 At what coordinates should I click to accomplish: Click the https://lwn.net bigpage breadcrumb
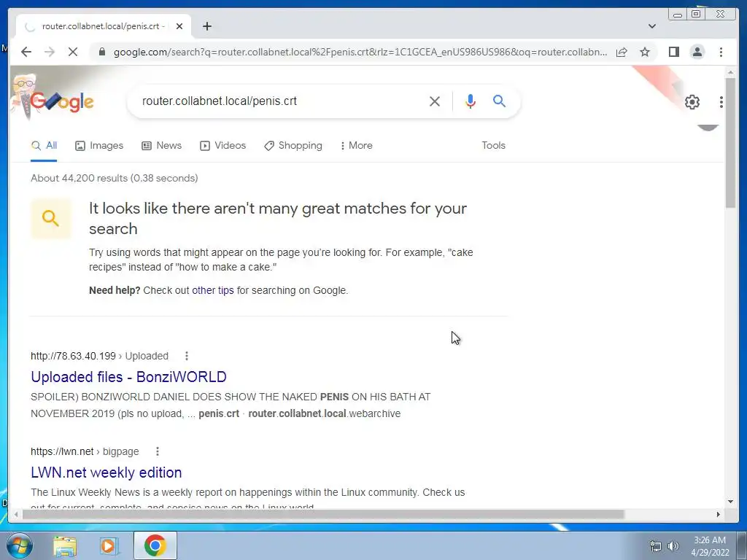tap(85, 451)
